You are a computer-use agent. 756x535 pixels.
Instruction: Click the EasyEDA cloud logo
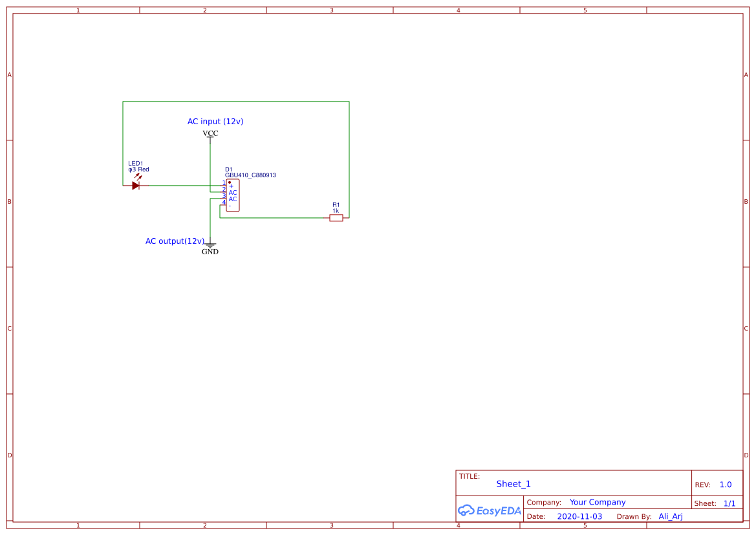coord(489,510)
